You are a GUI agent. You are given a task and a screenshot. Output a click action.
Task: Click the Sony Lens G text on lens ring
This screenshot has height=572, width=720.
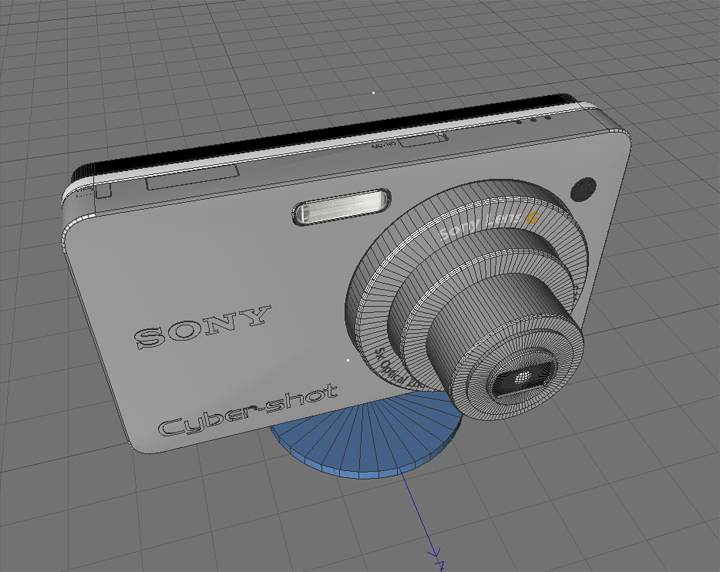click(488, 224)
